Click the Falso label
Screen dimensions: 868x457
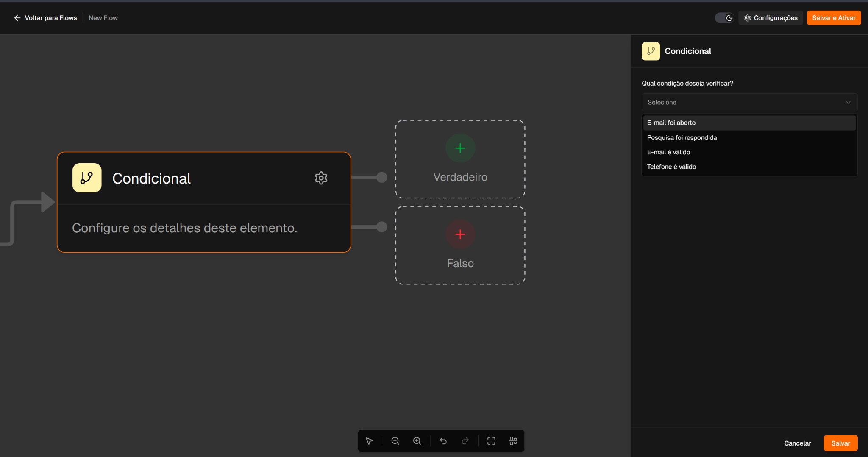point(460,263)
